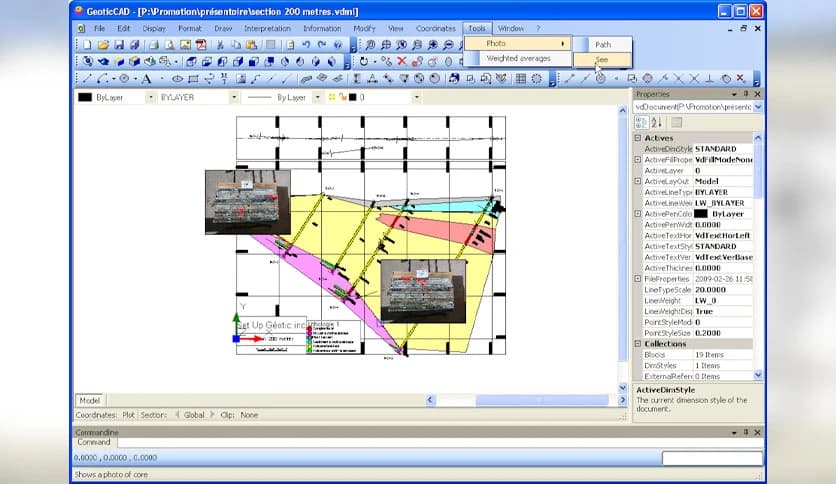Switch to the Model tab
This screenshot has width=836, height=484.
(90, 400)
